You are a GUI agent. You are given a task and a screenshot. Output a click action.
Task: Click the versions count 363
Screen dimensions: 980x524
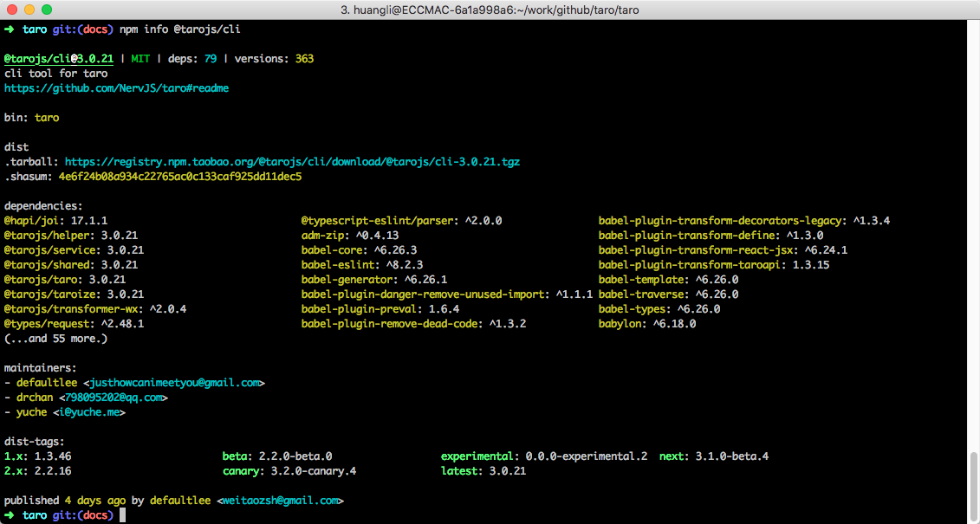[x=304, y=59]
